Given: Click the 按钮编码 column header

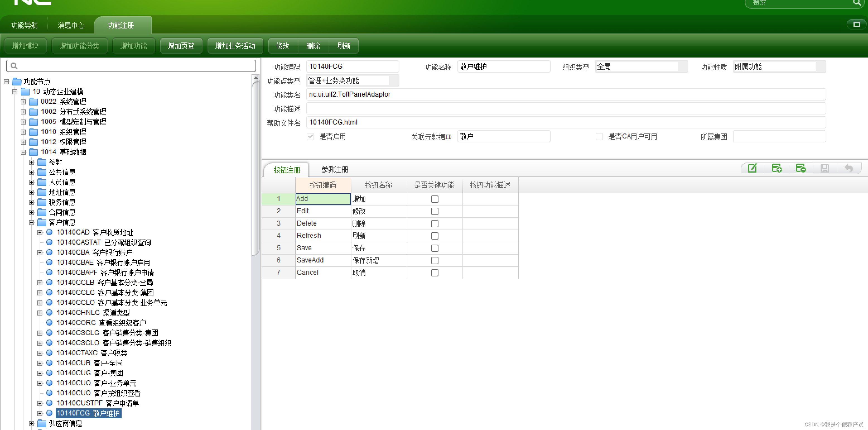Looking at the screenshot, I should [323, 185].
